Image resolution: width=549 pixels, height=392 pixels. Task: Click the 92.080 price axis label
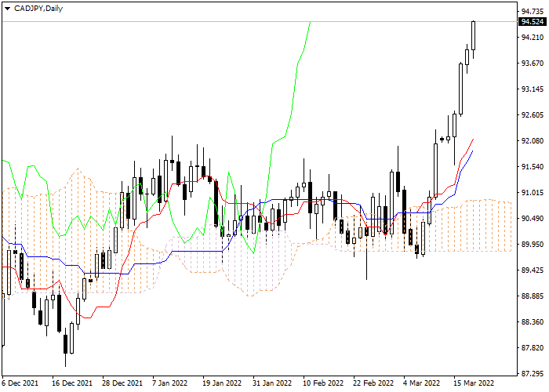pyautogui.click(x=532, y=141)
